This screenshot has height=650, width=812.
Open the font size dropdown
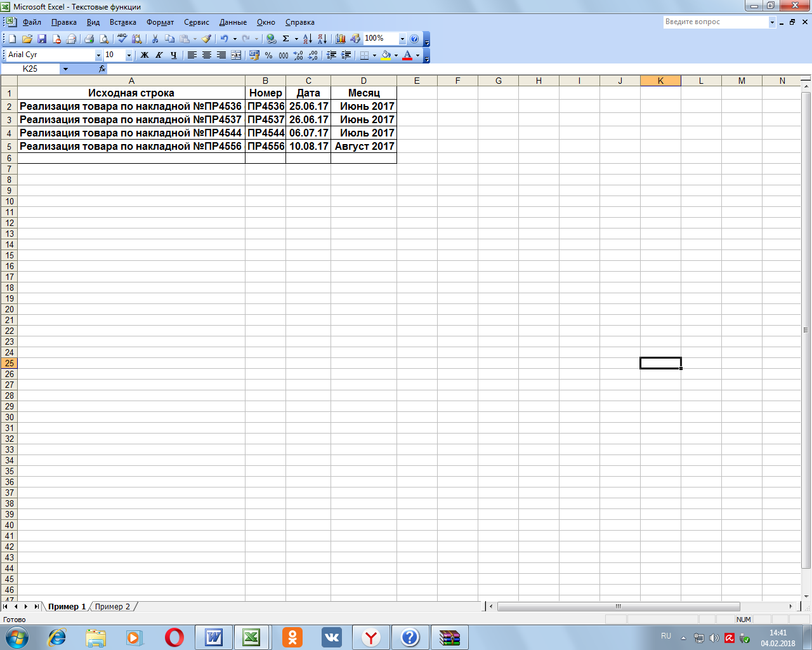click(129, 55)
